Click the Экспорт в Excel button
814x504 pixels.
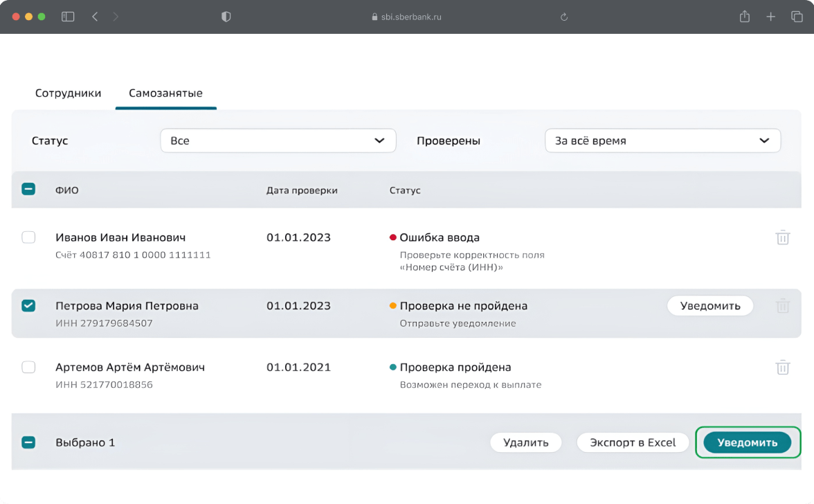[632, 442]
